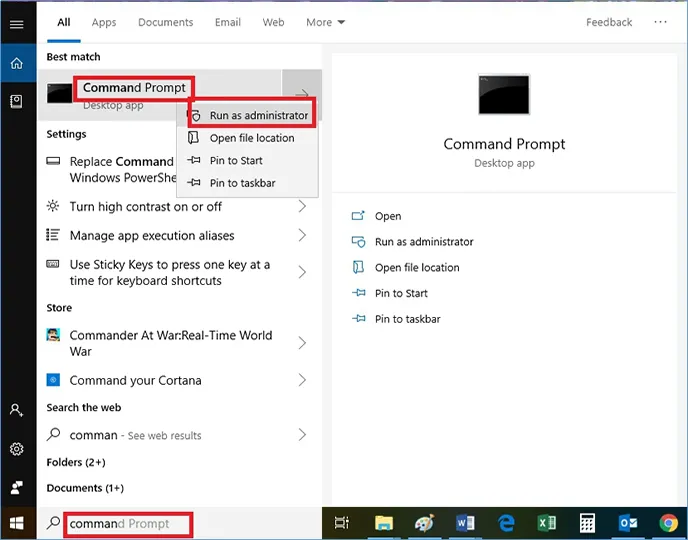This screenshot has width=688, height=540.
Task: Click Open file location in right preview pane
Action: [405, 268]
